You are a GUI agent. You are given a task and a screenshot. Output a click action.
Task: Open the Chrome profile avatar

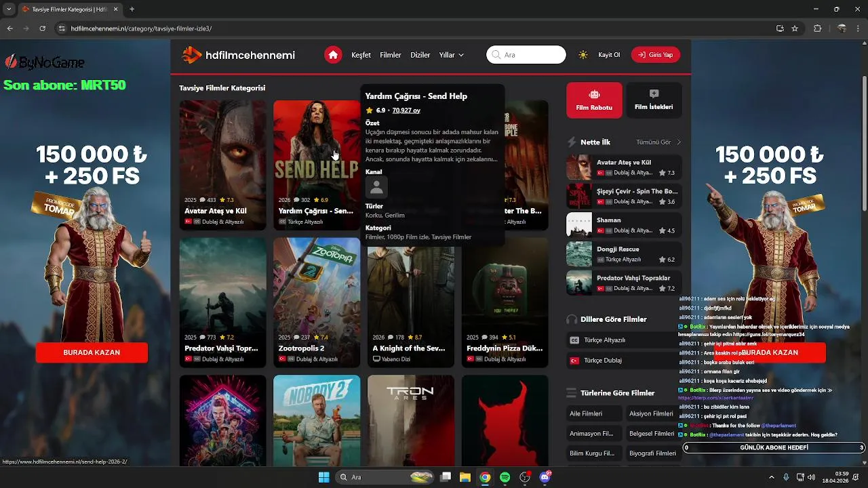[x=842, y=28]
